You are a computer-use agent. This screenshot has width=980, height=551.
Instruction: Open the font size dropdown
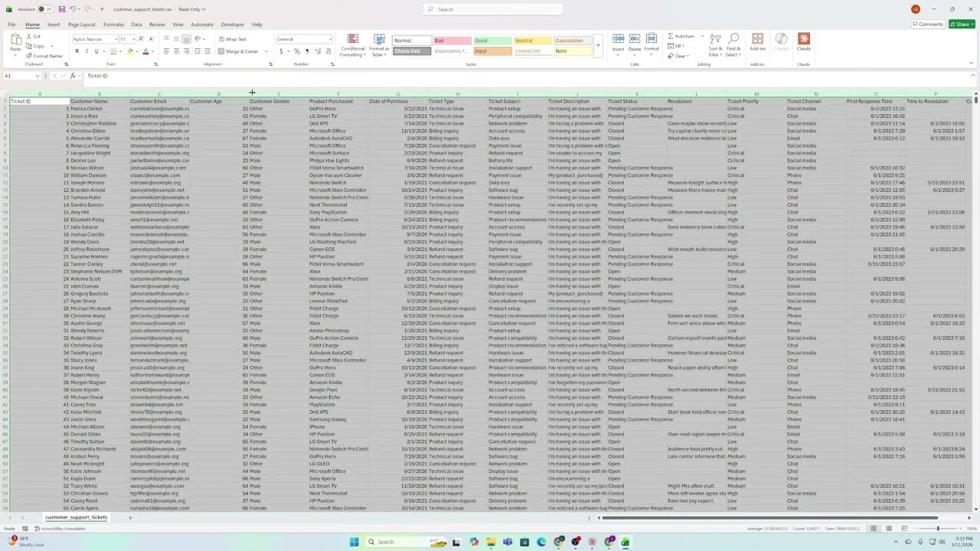[133, 39]
